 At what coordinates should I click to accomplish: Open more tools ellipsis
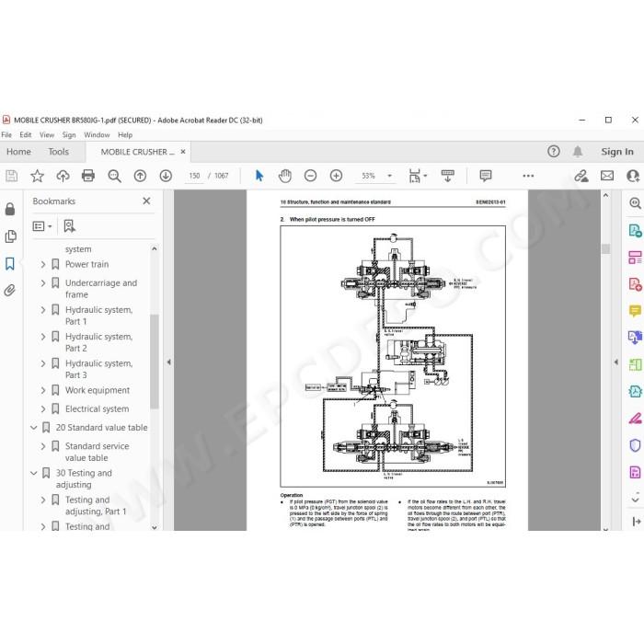[x=528, y=176]
